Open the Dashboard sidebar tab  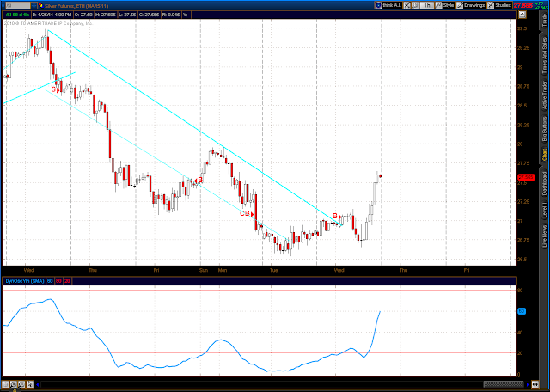click(x=545, y=182)
